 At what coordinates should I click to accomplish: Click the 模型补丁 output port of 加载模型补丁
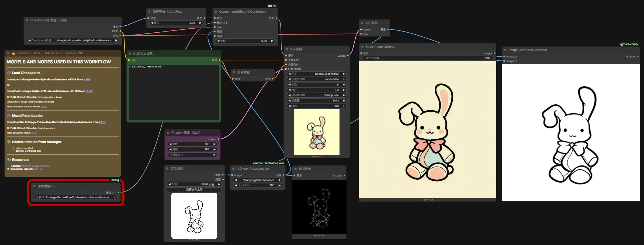pyautogui.click(x=119, y=193)
